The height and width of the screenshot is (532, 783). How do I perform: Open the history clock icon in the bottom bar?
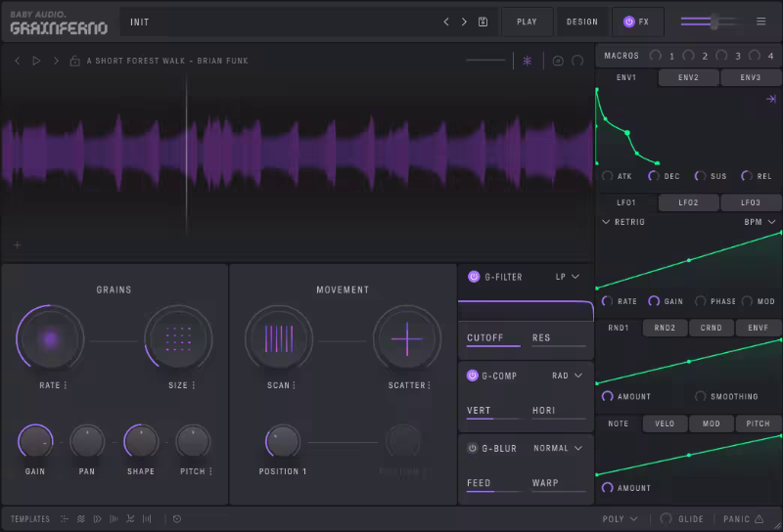tap(177, 519)
